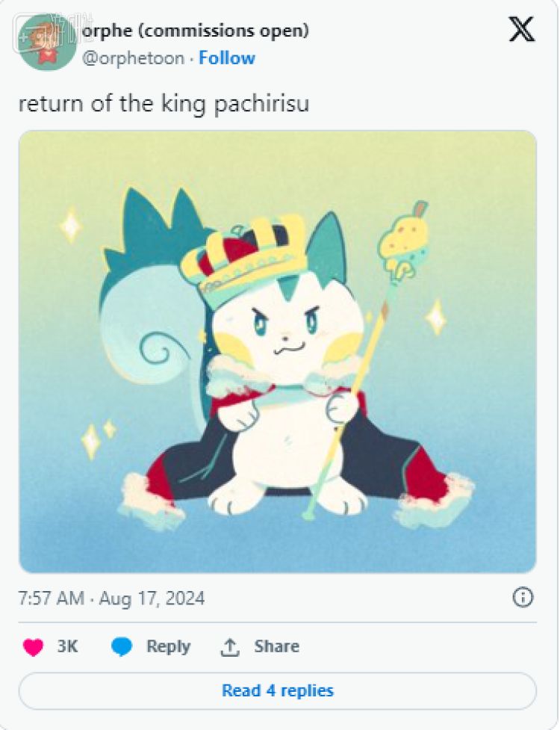Open the king Pachirisu artwork image
This screenshot has height=730, width=560.
tap(277, 351)
